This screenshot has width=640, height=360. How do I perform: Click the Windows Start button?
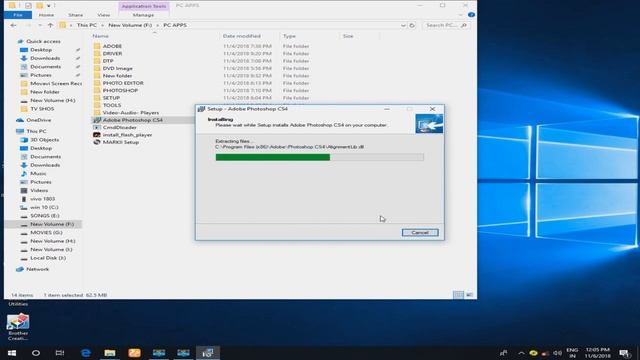(x=12, y=353)
